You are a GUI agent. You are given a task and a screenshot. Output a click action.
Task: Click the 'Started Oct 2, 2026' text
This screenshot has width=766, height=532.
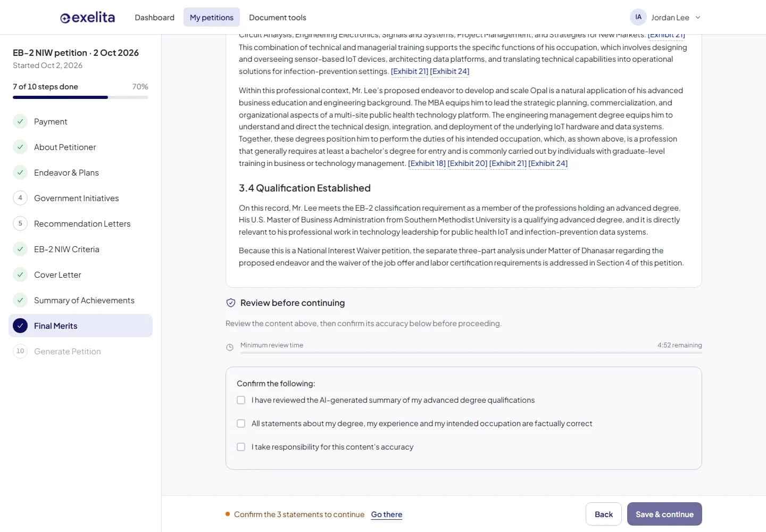(x=47, y=65)
